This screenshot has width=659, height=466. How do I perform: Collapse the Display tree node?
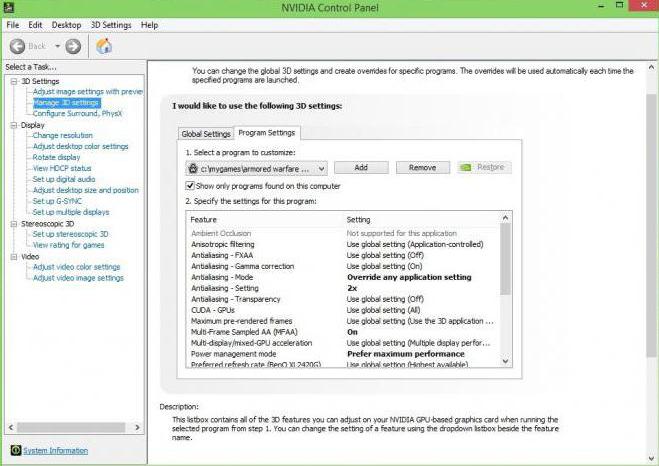point(14,125)
